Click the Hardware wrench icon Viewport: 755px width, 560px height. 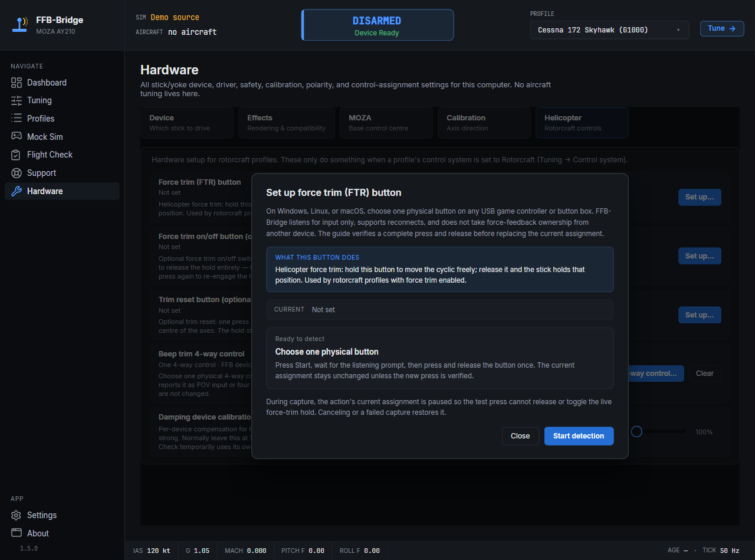pyautogui.click(x=17, y=191)
